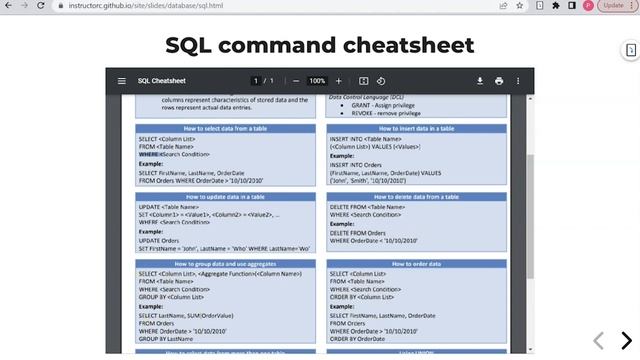640x360 pixels.
Task: Click 'DELETE FROM Orders' example line
Action: coord(358,233)
